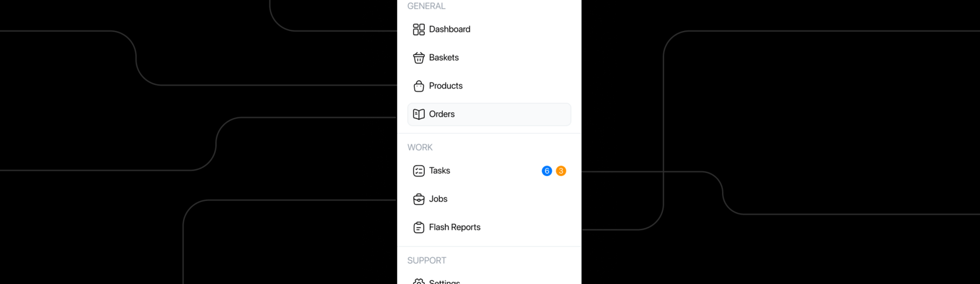Open the Tasks menu entry
This screenshot has width=980, height=284.
pyautogui.click(x=489, y=171)
